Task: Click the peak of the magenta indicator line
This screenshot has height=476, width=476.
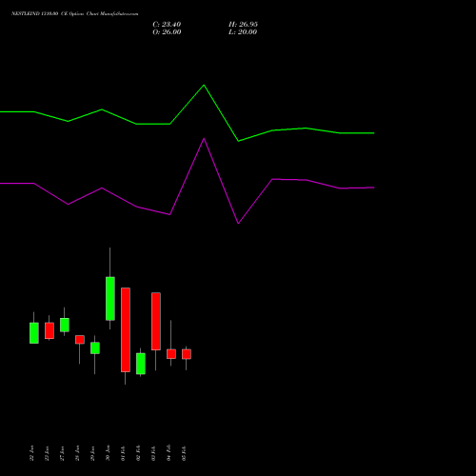Action: pyautogui.click(x=204, y=138)
